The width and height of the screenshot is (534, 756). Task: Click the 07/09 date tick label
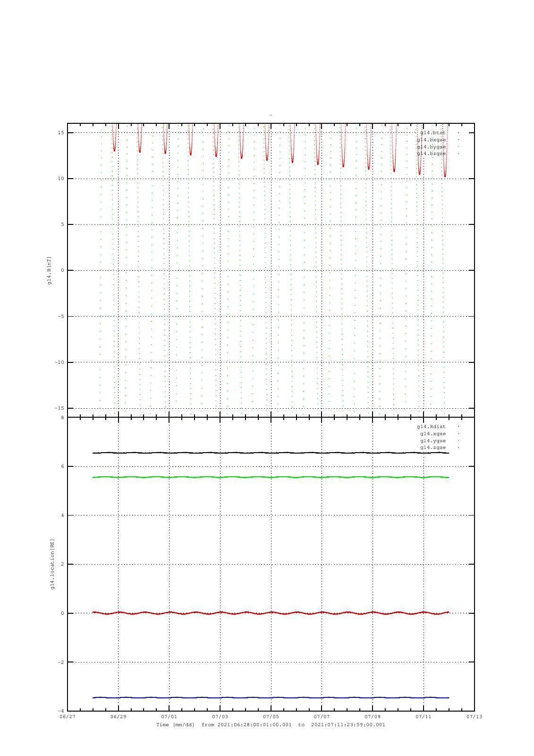point(373,717)
